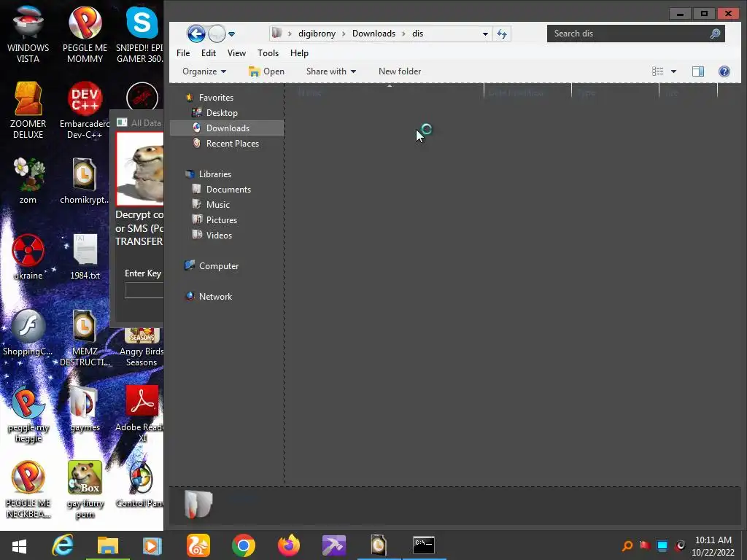Go back in Explorer navigation
Viewport: 747px width, 560px height.
tap(196, 34)
